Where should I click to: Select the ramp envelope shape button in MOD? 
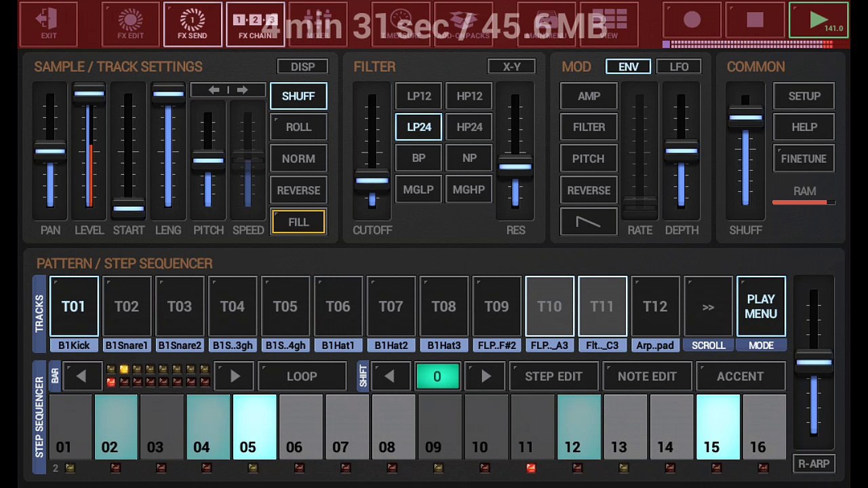click(x=588, y=222)
